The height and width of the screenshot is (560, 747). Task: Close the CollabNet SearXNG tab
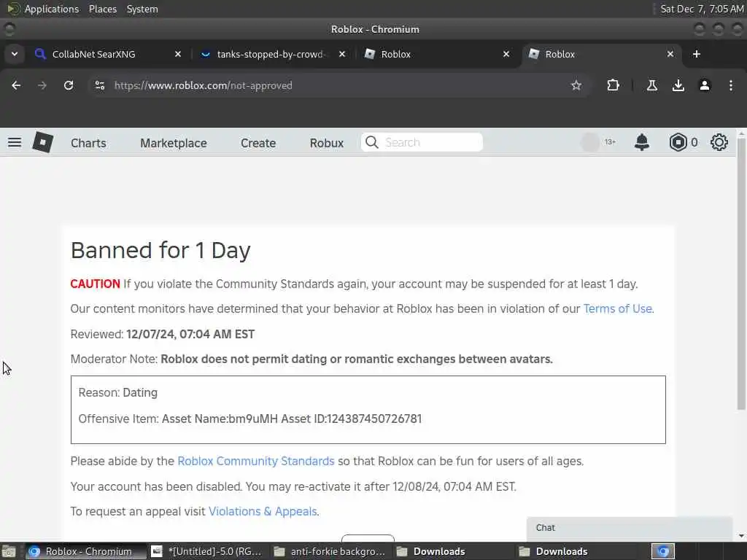178,54
